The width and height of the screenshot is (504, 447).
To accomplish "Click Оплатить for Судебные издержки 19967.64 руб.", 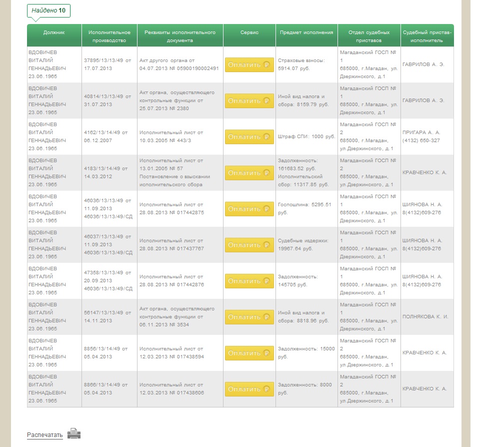I will 249,245.
